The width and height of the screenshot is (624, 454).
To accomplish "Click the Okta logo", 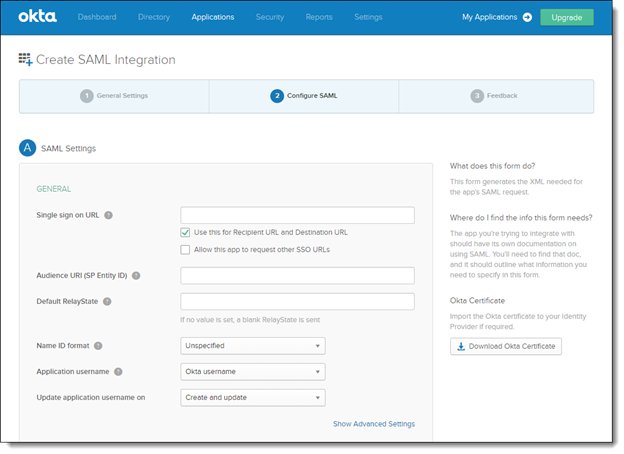I will [37, 16].
